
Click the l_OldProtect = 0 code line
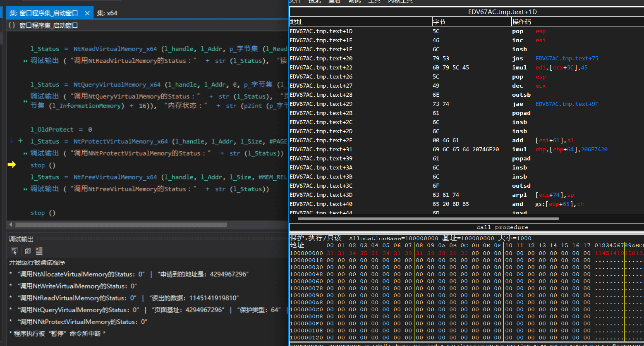click(61, 129)
